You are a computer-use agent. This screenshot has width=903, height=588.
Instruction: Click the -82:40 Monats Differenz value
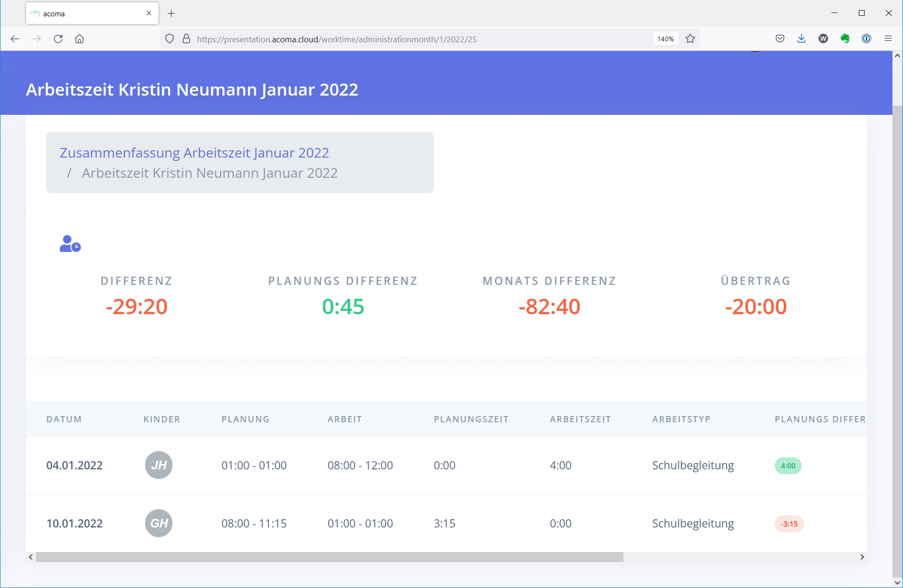tap(549, 306)
